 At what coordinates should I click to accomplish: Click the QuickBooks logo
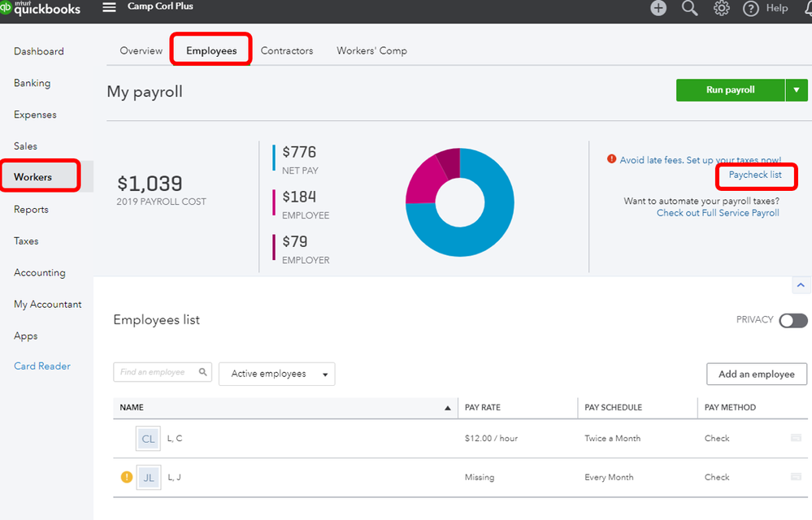point(41,8)
